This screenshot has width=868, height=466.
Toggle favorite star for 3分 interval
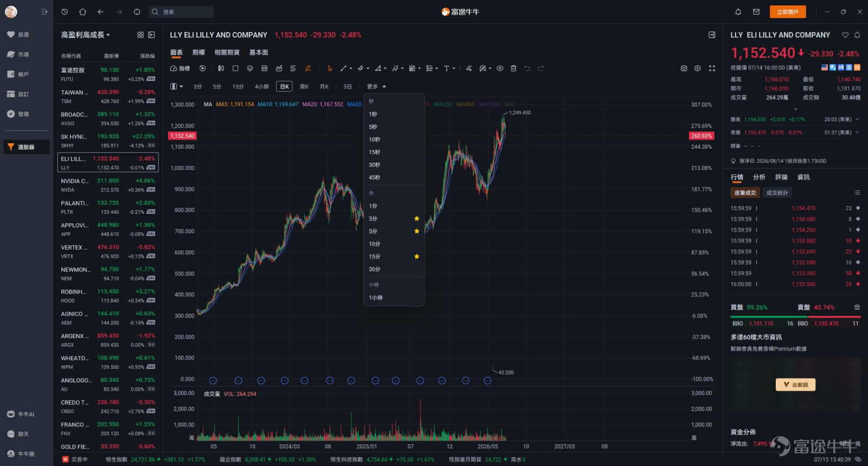(x=417, y=219)
